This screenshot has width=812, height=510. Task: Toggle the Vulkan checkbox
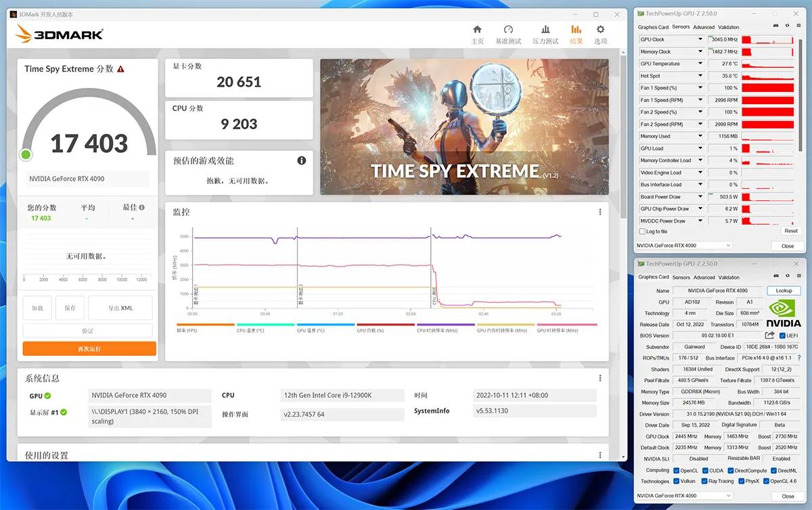pos(676,482)
